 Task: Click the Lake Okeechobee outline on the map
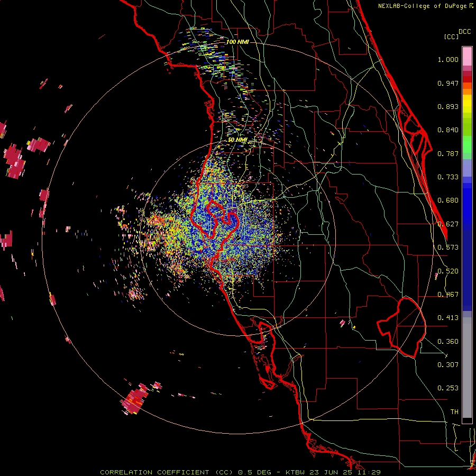[x=401, y=327]
